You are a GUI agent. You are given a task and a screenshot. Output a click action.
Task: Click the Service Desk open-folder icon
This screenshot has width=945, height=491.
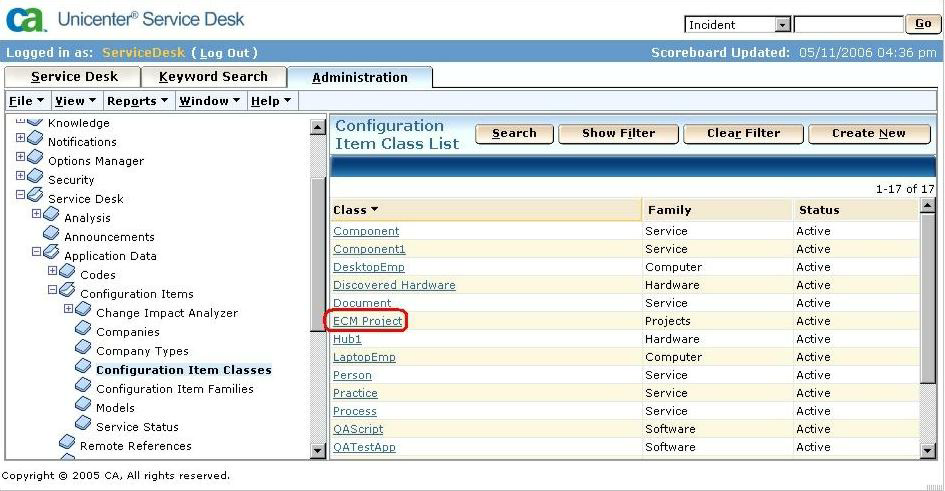tap(35, 195)
